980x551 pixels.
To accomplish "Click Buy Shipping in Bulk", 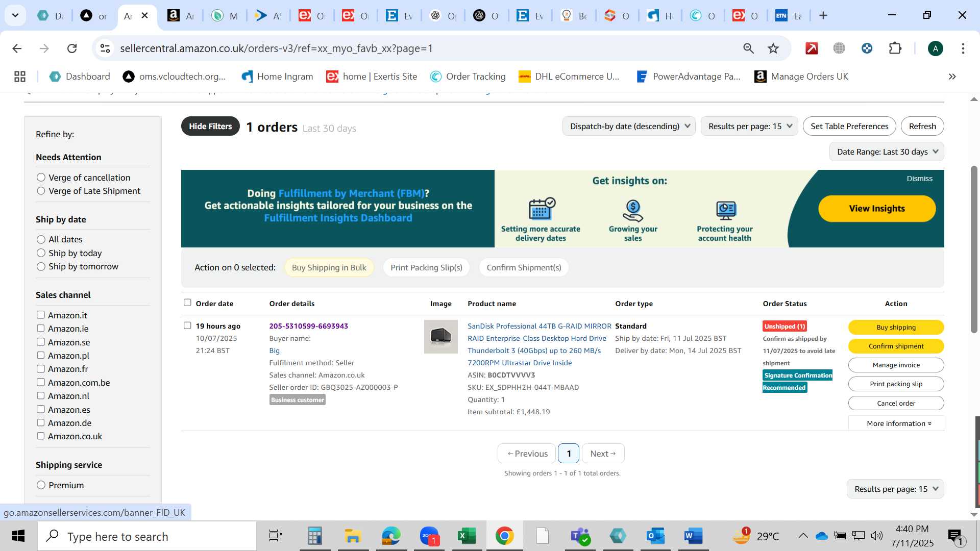I will 329,267.
